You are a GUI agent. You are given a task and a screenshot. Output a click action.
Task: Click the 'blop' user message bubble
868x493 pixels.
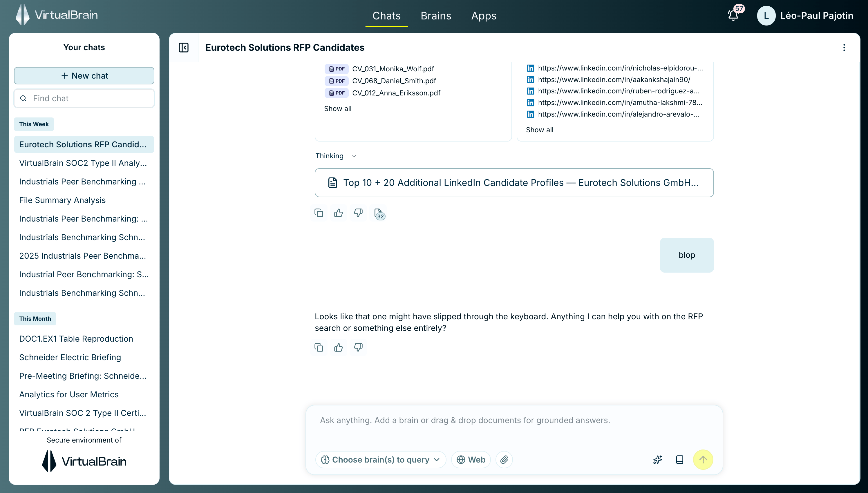coord(686,255)
